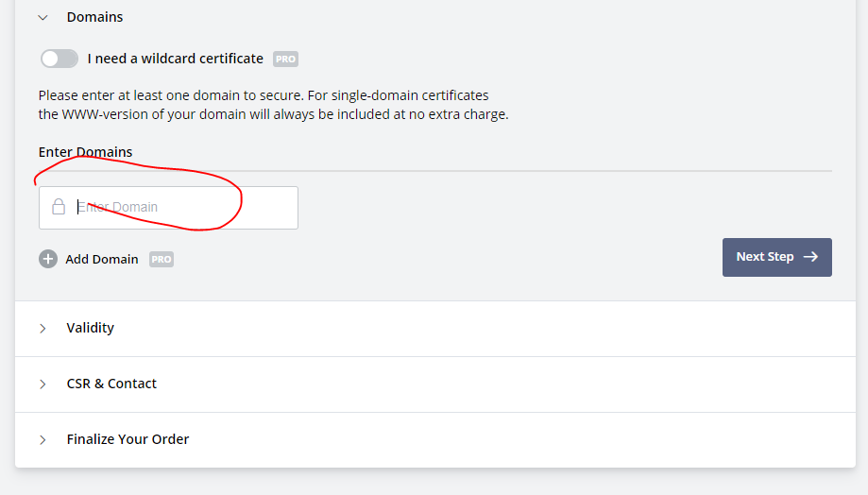This screenshot has width=868, height=495.
Task: Click the arrow icon in Next Step button
Action: (x=811, y=256)
